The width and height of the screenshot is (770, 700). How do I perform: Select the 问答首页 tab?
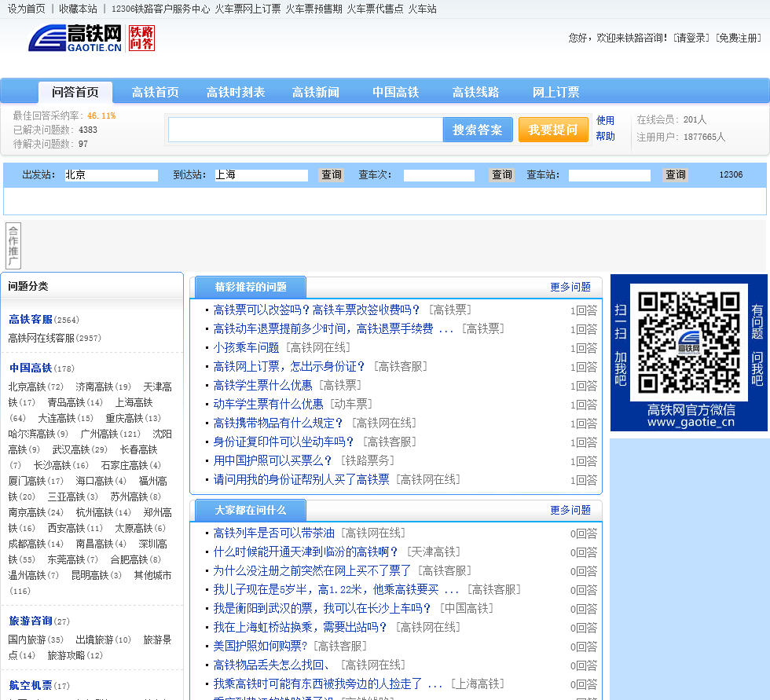(75, 93)
